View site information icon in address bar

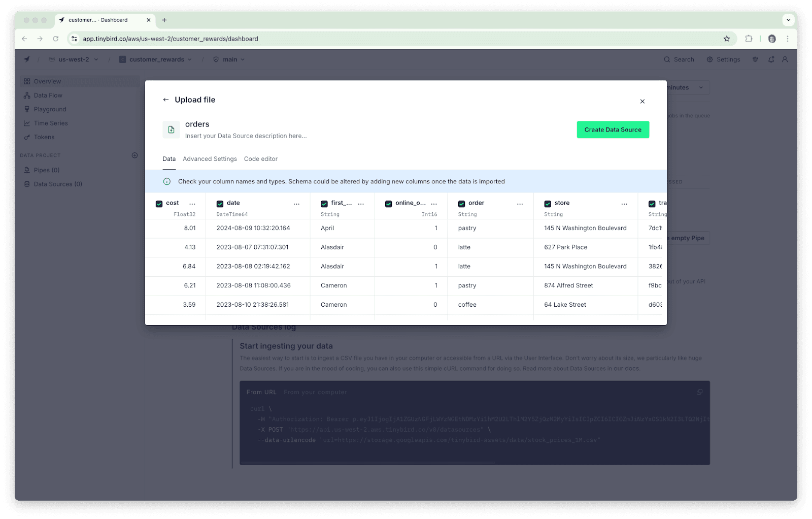tap(74, 39)
